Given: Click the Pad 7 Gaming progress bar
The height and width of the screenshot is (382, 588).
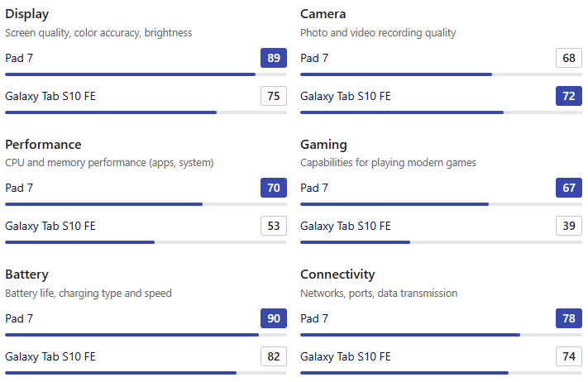Looking at the screenshot, I should pos(441,204).
